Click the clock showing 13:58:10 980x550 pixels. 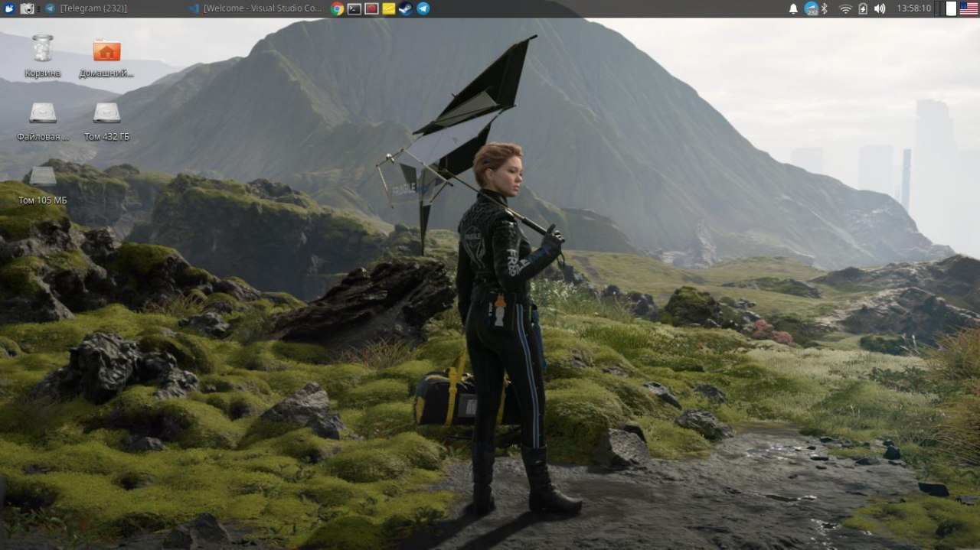click(x=913, y=8)
